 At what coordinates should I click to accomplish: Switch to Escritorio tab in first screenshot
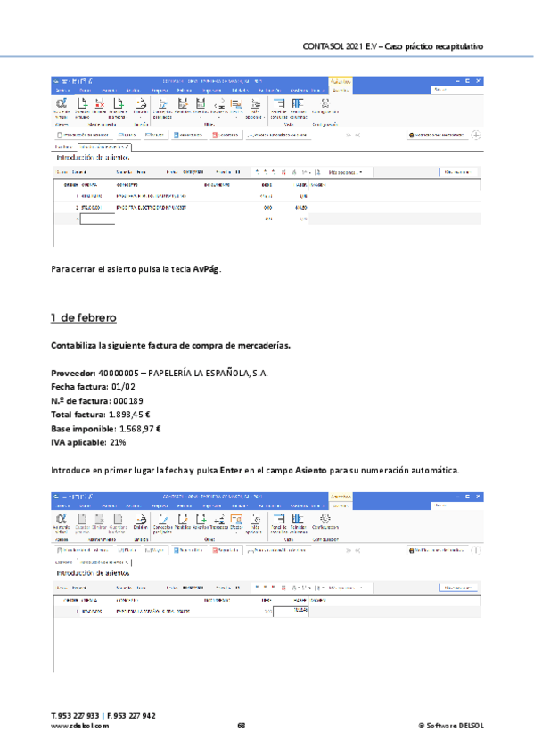tap(63, 146)
